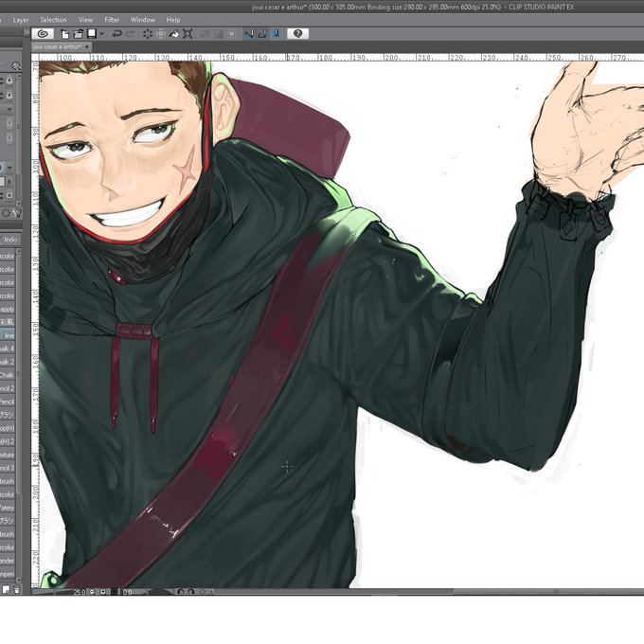The width and height of the screenshot is (644, 644).
Task: Rotate canvas left icon in status bar
Action: (180, 592)
